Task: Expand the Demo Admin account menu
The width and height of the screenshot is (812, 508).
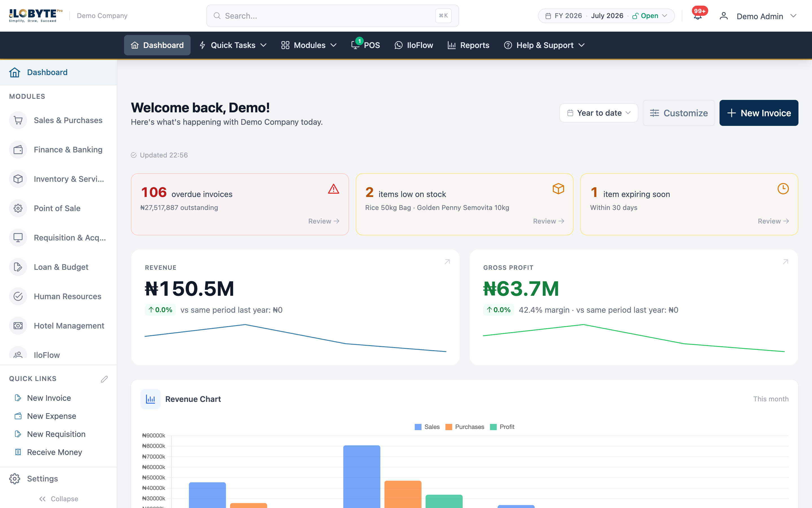Action: pyautogui.click(x=758, y=16)
